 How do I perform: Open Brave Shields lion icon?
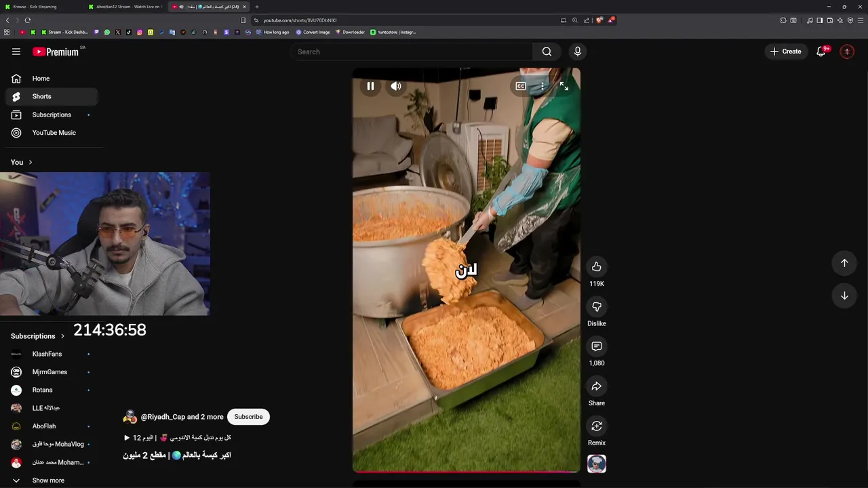599,20
